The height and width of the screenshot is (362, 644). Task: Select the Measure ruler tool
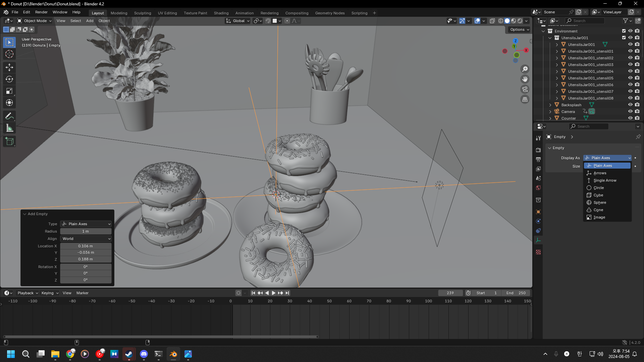(x=9, y=128)
